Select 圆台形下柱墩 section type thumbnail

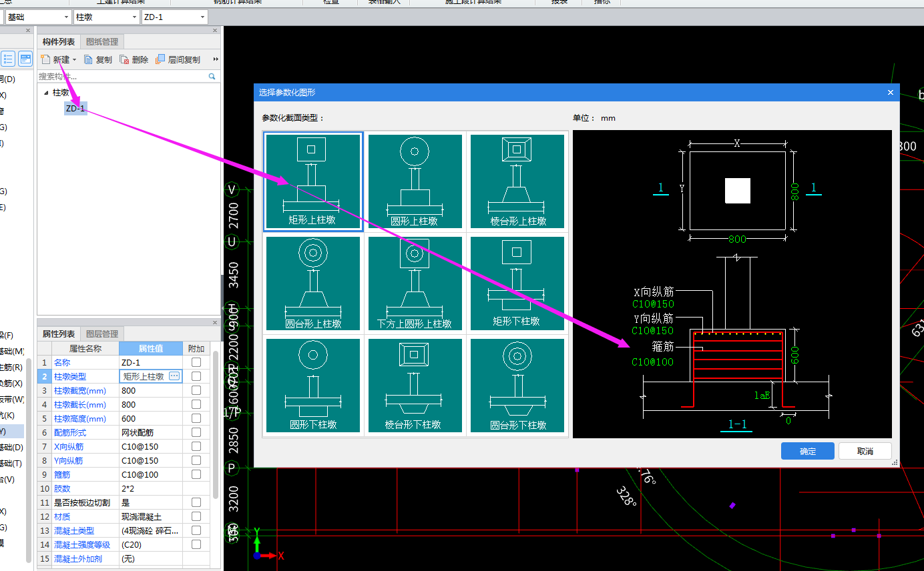point(517,386)
